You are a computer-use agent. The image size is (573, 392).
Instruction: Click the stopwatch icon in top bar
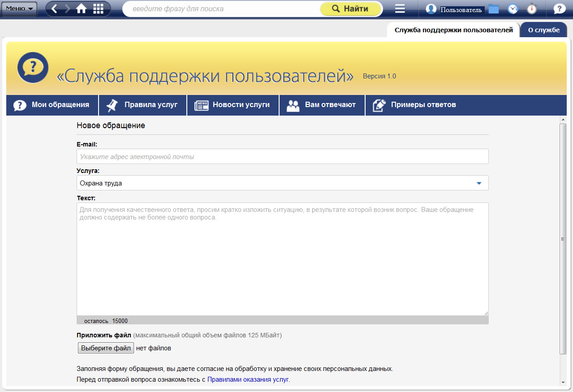pyautogui.click(x=532, y=9)
